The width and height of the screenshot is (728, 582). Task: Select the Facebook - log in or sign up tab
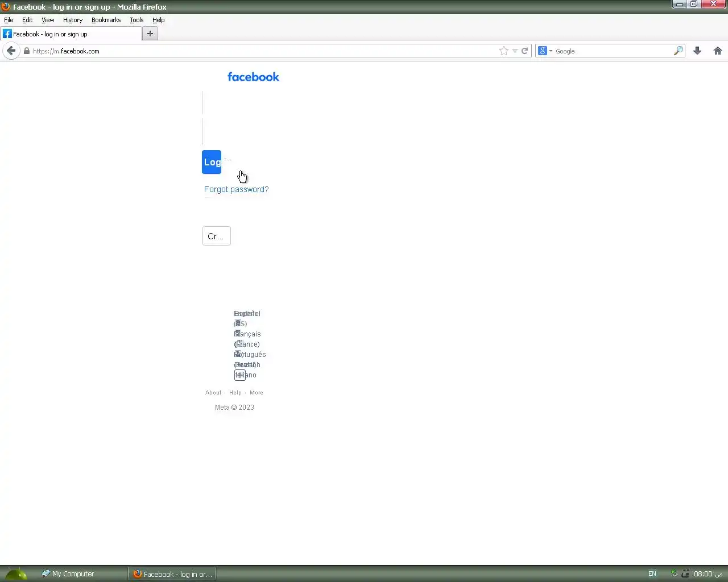coord(71,34)
